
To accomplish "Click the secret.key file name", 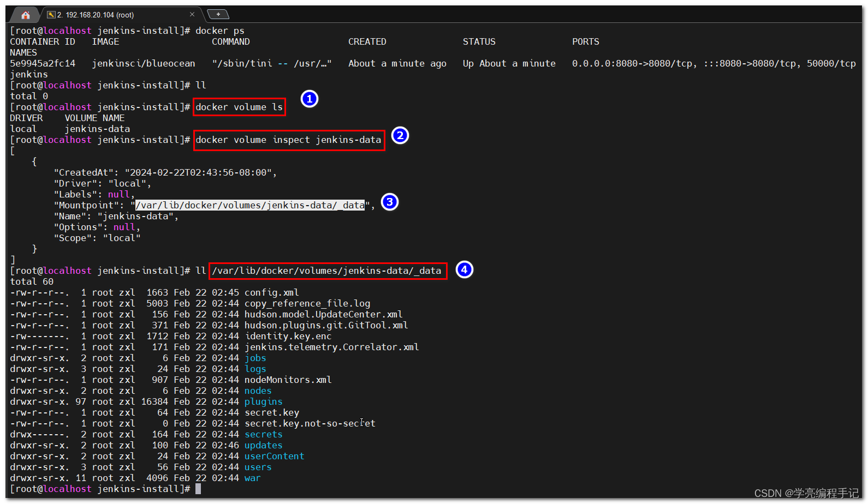I will (x=272, y=412).
